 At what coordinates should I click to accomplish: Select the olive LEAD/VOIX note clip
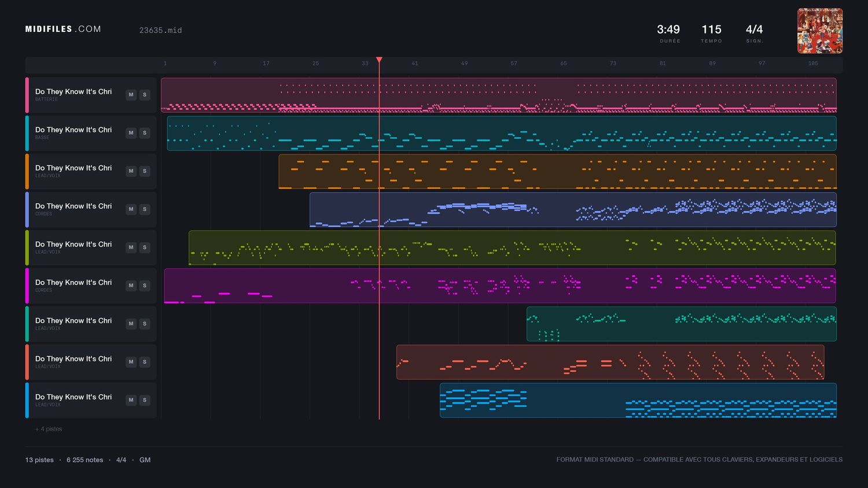point(512,247)
